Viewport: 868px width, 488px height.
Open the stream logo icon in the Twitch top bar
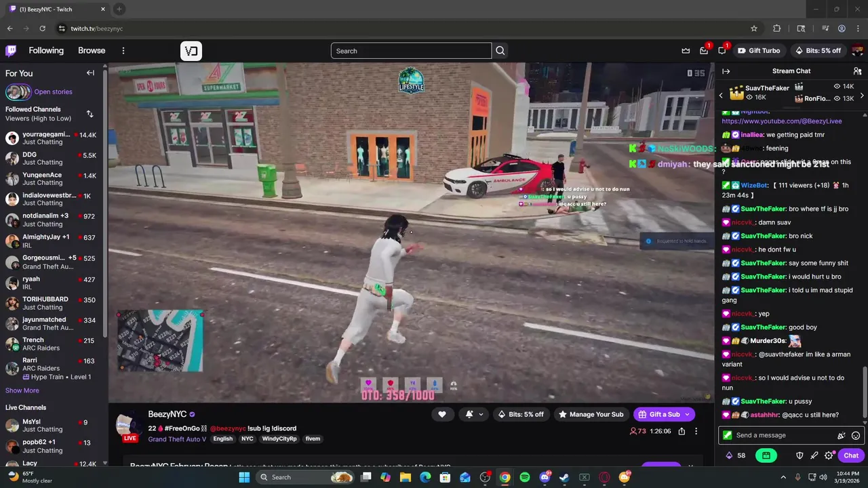(191, 51)
